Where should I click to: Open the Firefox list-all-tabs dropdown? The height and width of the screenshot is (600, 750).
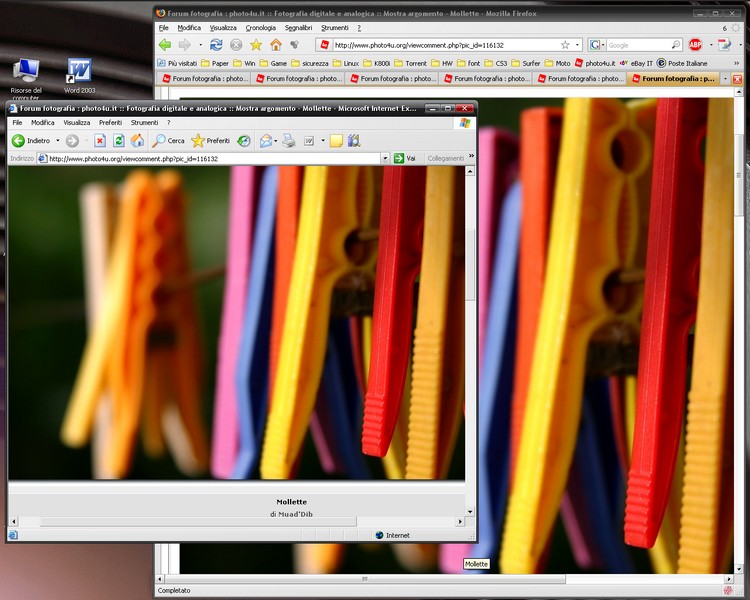725,78
